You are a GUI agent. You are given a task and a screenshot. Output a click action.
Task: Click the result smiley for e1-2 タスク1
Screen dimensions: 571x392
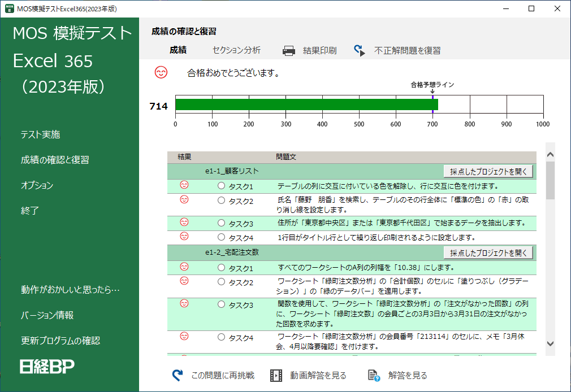point(184,267)
